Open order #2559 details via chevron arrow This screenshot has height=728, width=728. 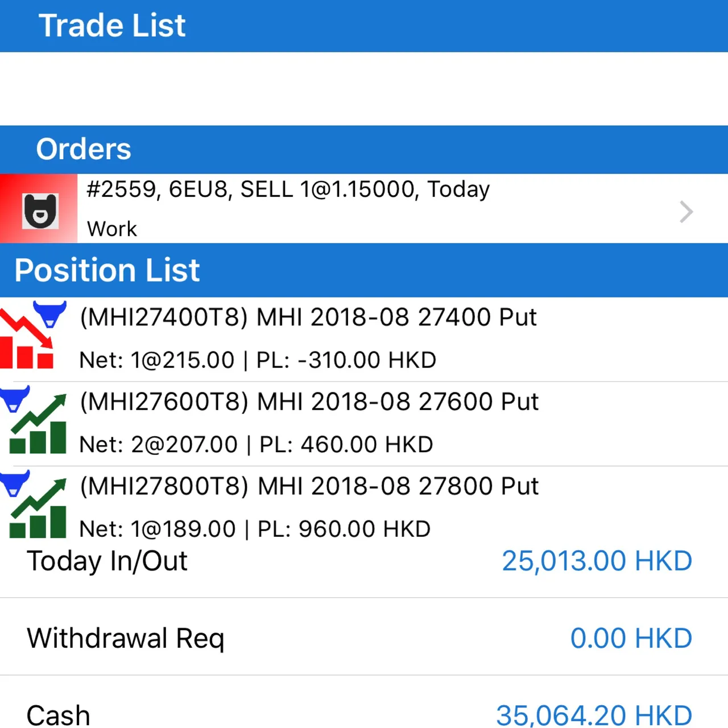(686, 212)
